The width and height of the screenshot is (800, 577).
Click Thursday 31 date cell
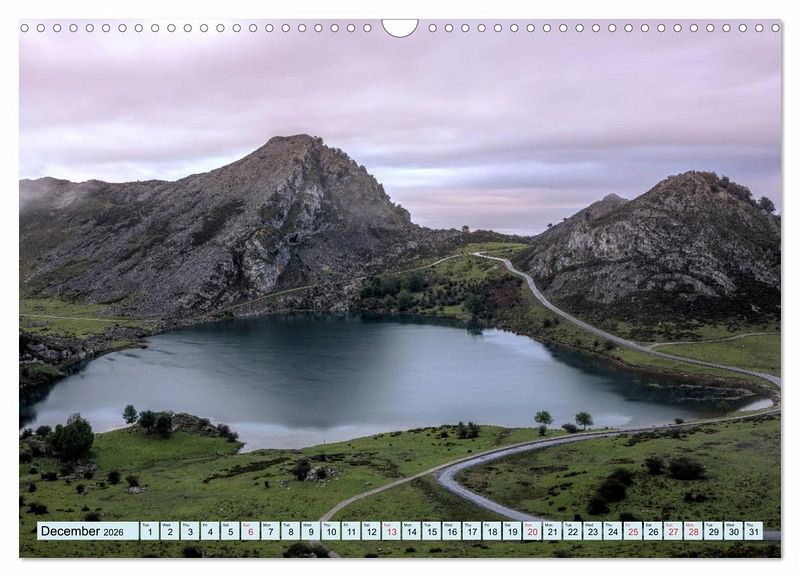coord(754,531)
